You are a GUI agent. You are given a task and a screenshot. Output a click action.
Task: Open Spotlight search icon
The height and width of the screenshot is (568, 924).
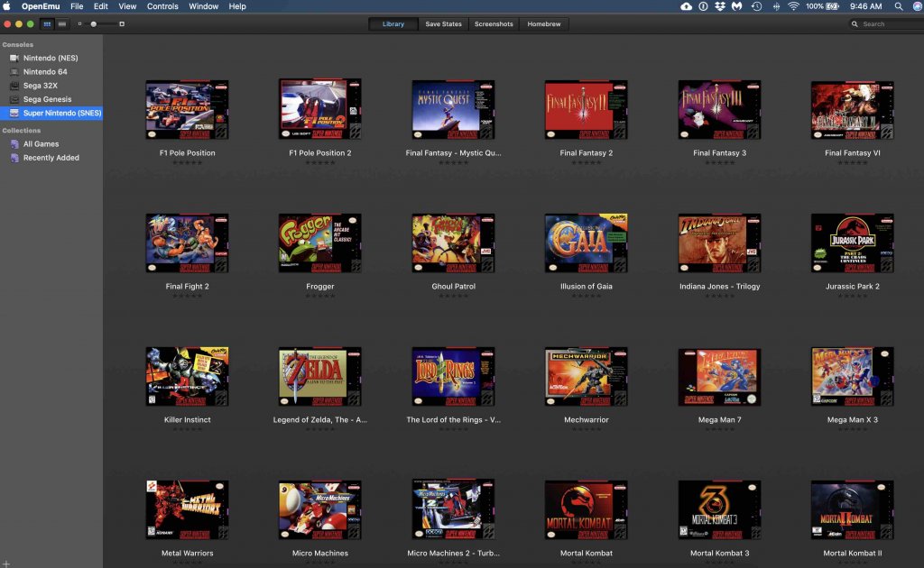tap(898, 6)
